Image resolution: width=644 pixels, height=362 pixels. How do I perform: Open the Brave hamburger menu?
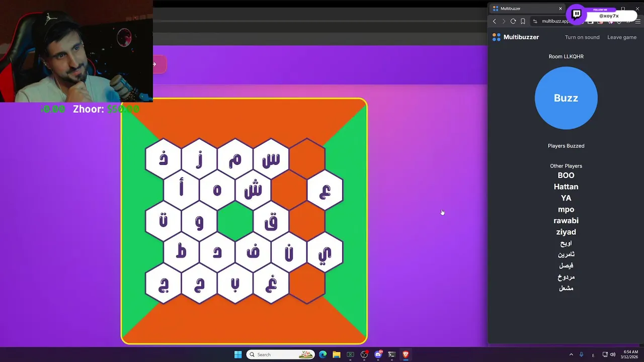click(x=638, y=21)
